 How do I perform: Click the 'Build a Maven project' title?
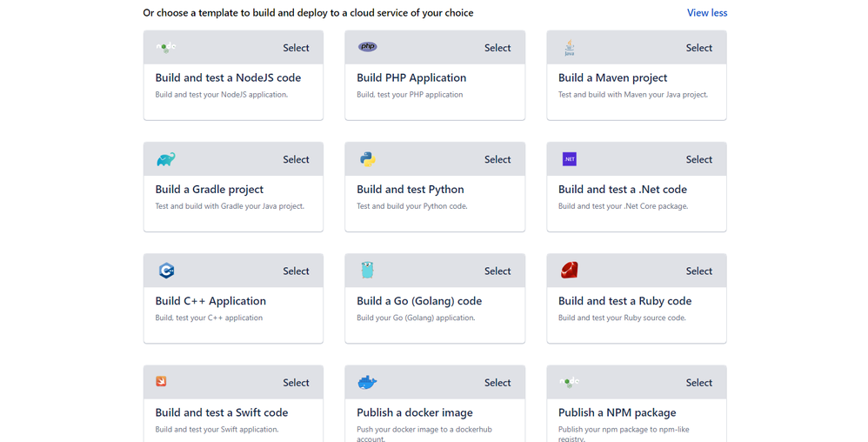tap(613, 78)
